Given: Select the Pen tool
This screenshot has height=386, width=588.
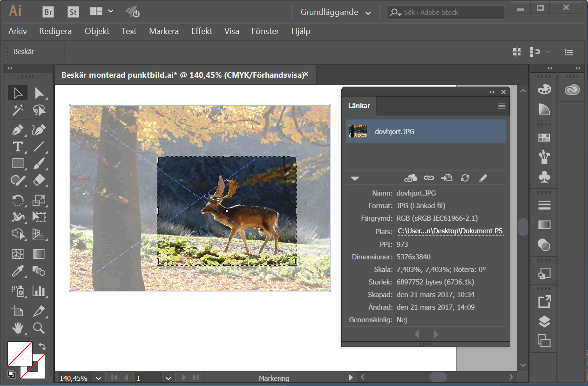Looking at the screenshot, I should pos(18,130).
